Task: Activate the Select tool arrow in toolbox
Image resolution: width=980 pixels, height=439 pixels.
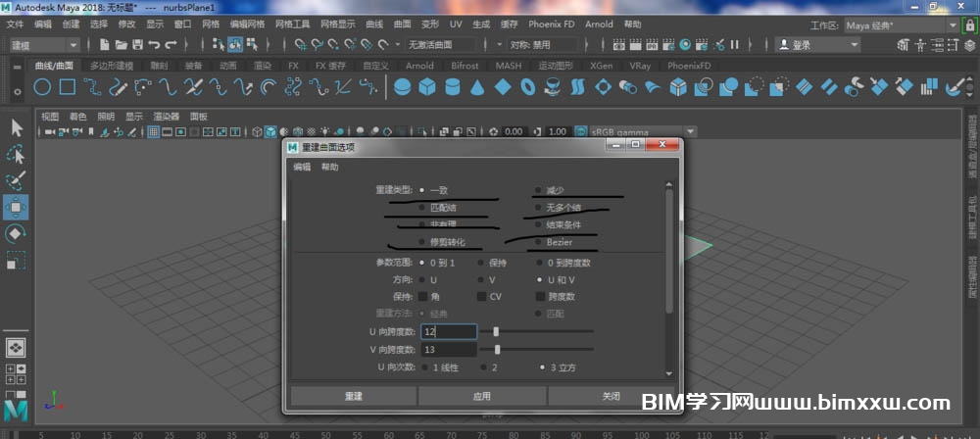Action: point(17,127)
